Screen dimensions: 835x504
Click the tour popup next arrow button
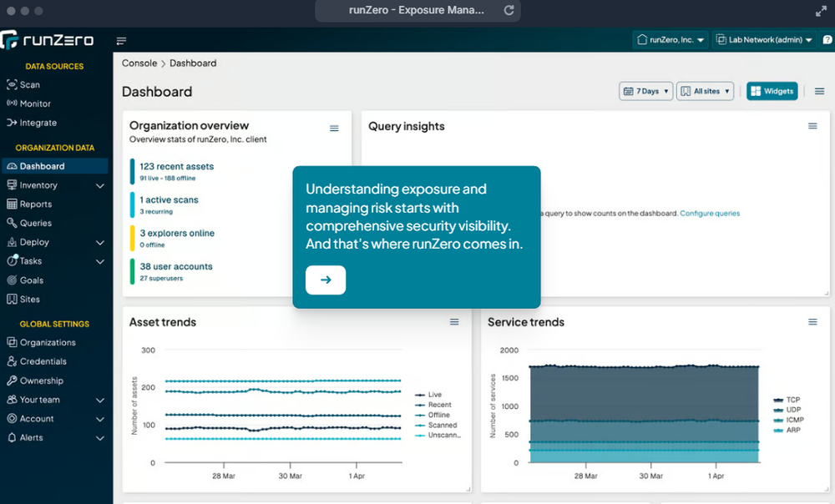326,280
